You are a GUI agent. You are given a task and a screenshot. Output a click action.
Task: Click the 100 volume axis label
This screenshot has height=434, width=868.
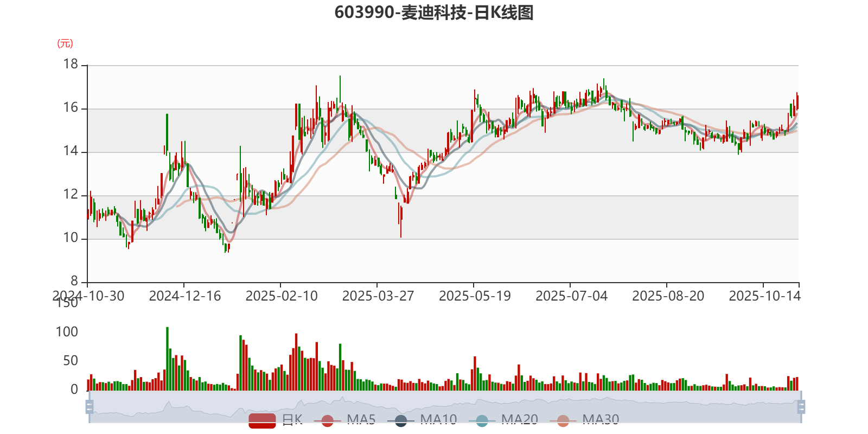67,332
